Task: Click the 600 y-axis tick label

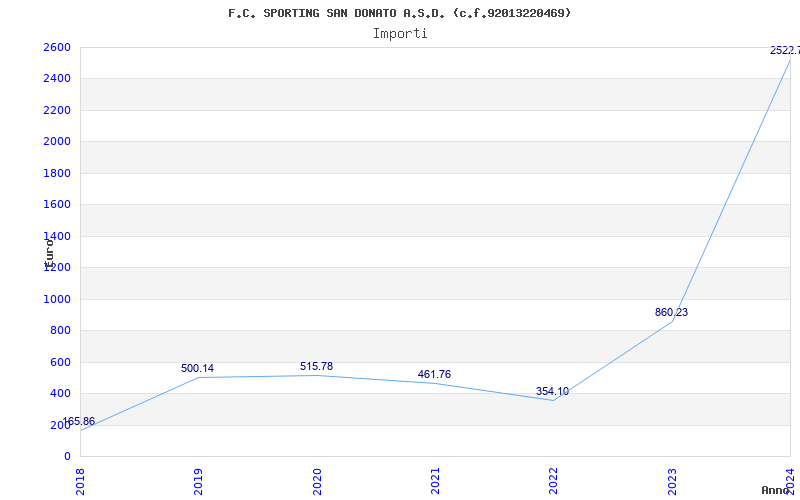Action: pyautogui.click(x=61, y=362)
